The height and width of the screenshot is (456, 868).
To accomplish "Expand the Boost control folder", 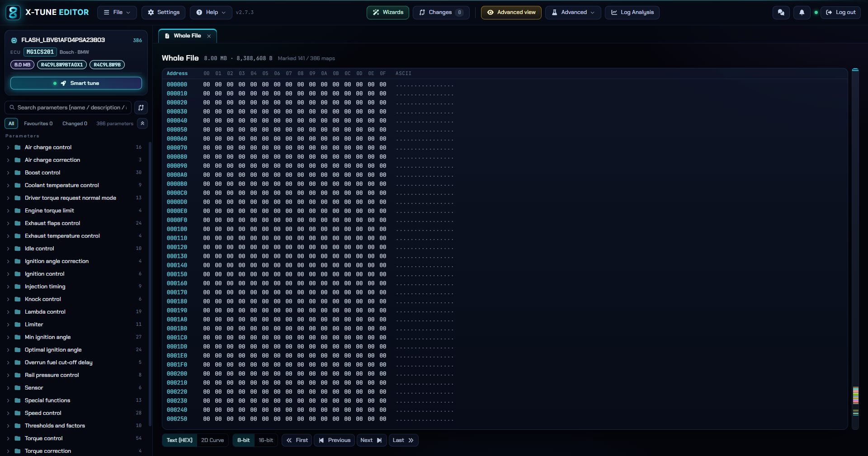I will tap(42, 173).
